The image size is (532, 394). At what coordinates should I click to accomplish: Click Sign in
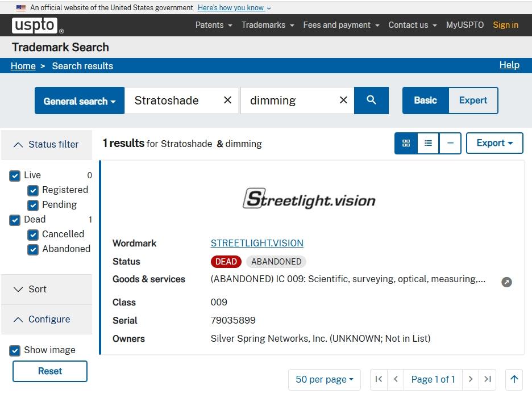(x=505, y=25)
